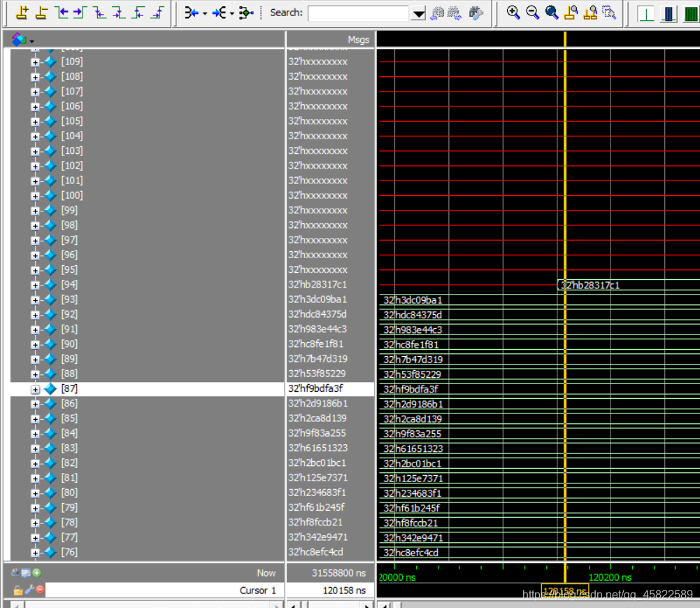Remove Cursor 1 with red minus icon

click(40, 590)
